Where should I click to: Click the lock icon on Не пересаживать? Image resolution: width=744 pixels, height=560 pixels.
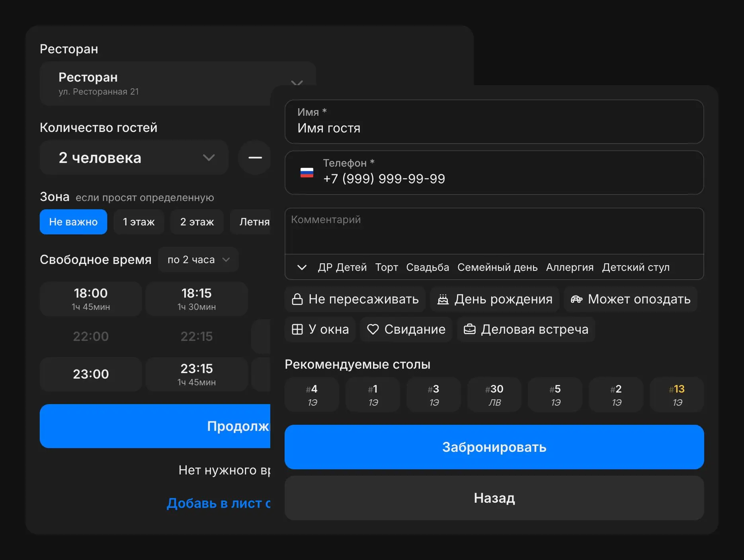pyautogui.click(x=297, y=299)
